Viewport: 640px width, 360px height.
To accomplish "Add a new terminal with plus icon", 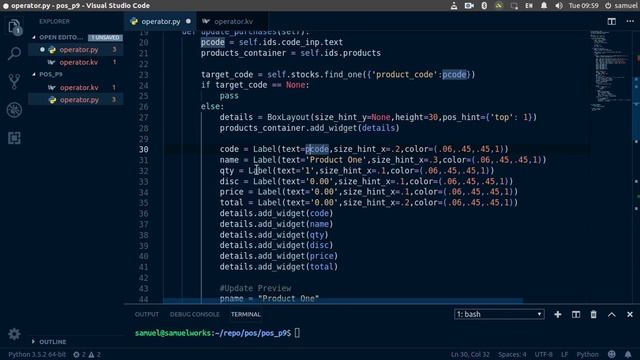I will [x=558, y=314].
